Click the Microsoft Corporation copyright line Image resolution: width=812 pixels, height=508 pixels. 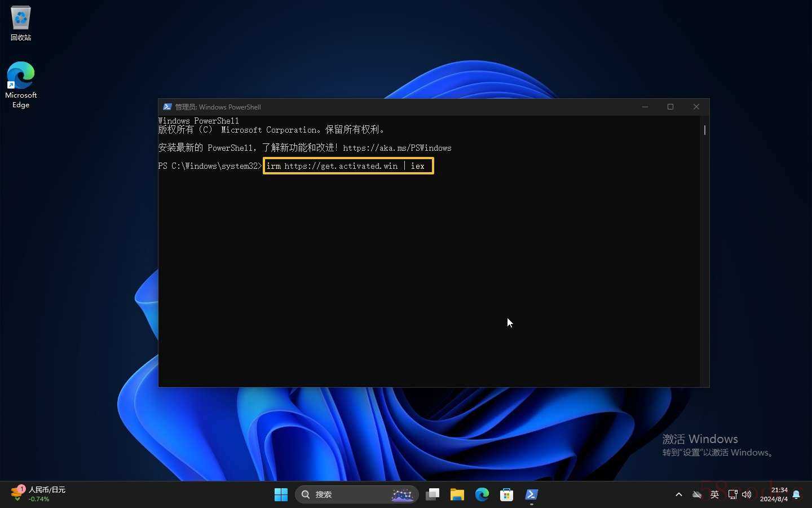[271, 130]
